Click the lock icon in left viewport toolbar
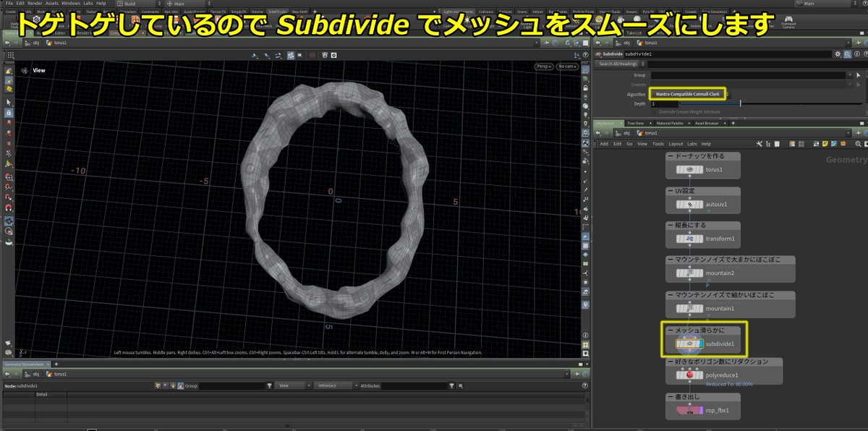Viewport: 868px width, 431px height. click(x=8, y=113)
